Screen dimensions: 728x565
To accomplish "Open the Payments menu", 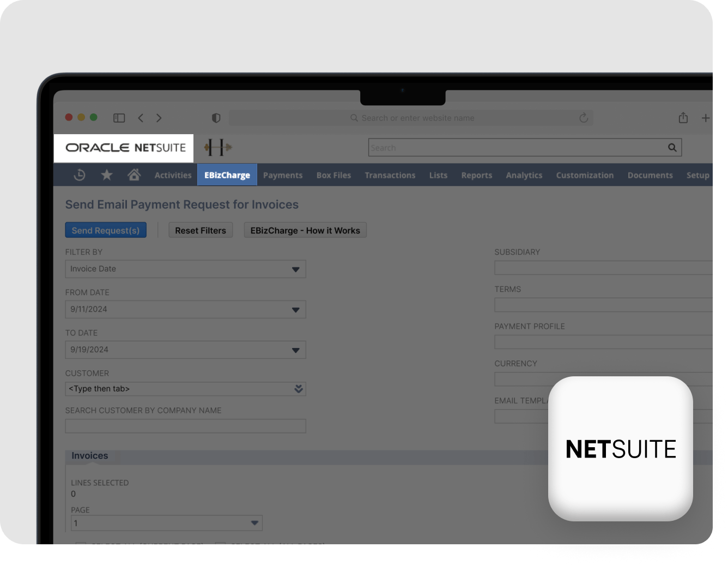I will pyautogui.click(x=283, y=175).
